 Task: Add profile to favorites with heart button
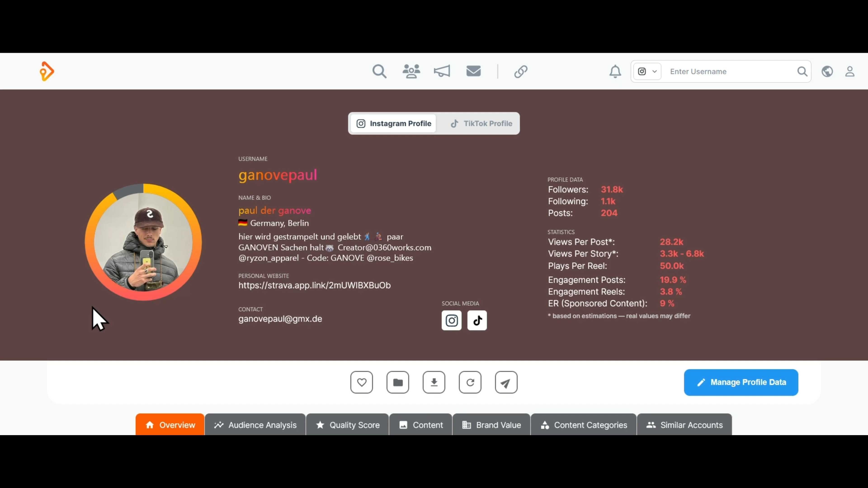tap(362, 382)
